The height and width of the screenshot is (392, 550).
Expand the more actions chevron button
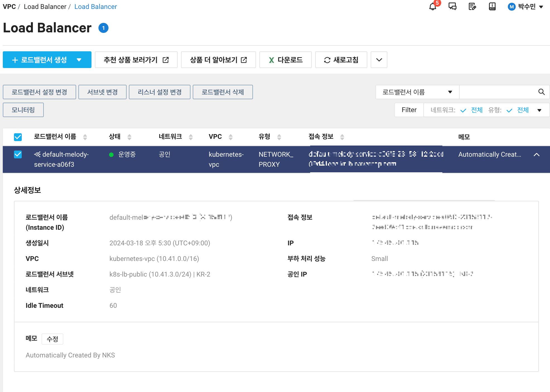point(379,60)
